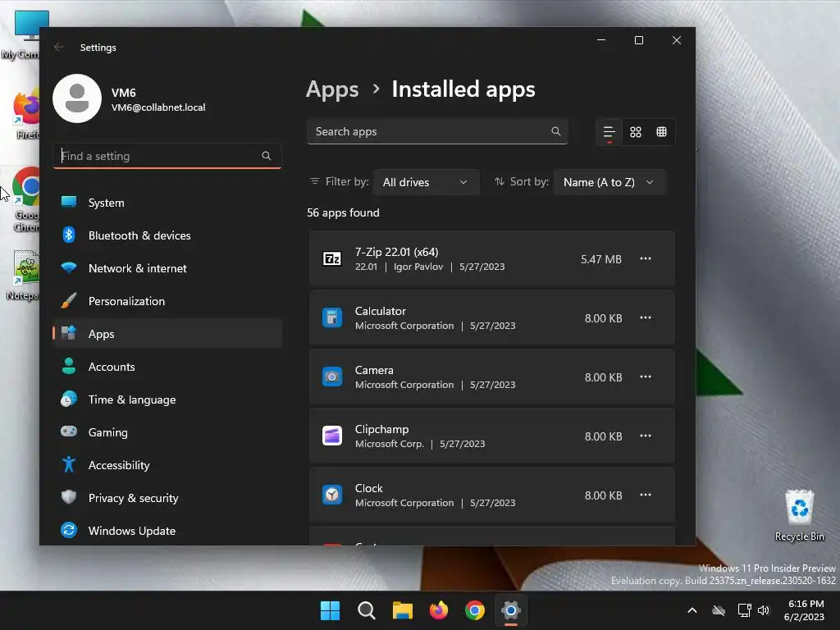840x630 pixels.
Task: Click the Clock app name text
Action: [368, 488]
